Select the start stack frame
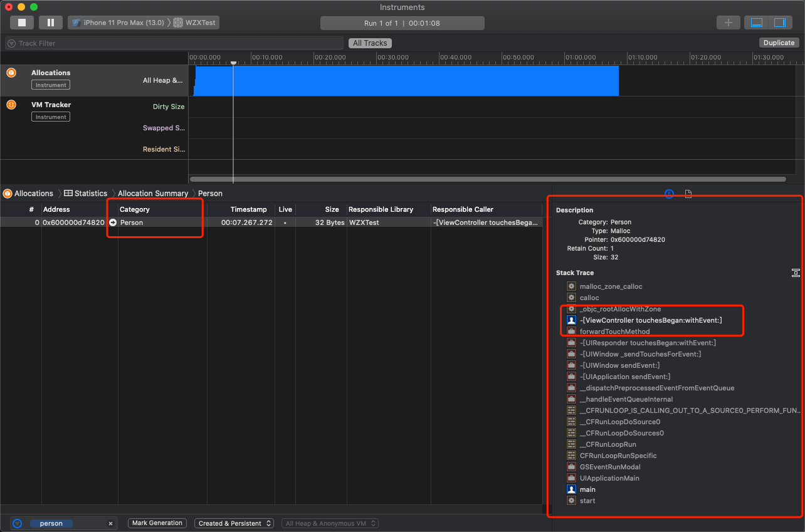Screen dimensions: 805x532 587,501
